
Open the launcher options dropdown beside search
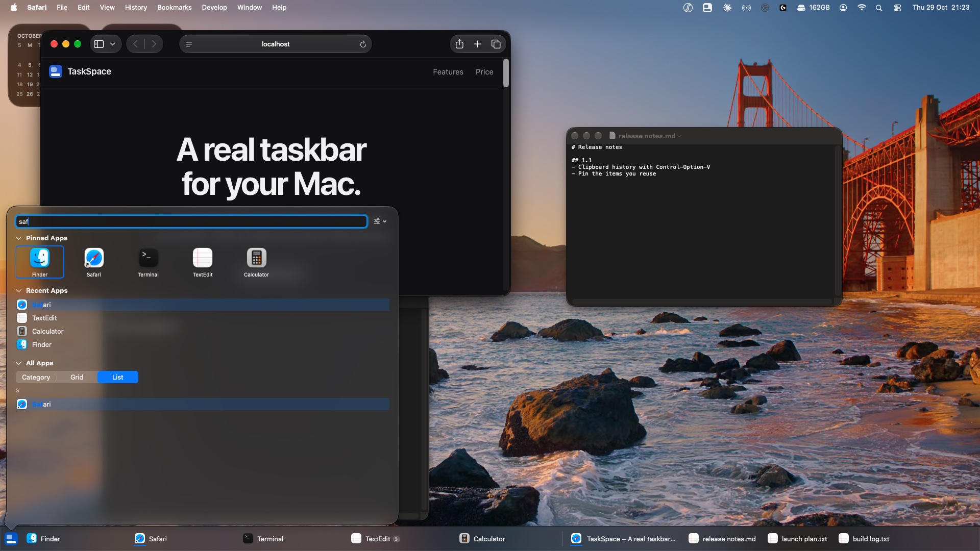380,221
